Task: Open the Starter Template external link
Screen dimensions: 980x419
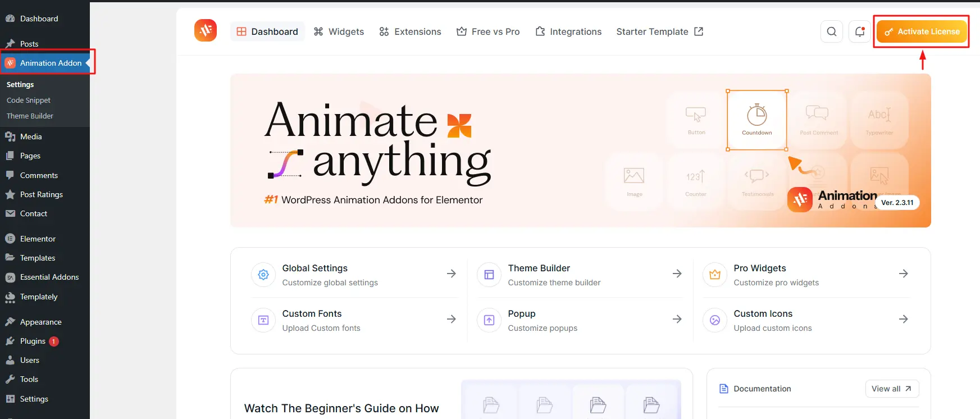Action: (660, 31)
